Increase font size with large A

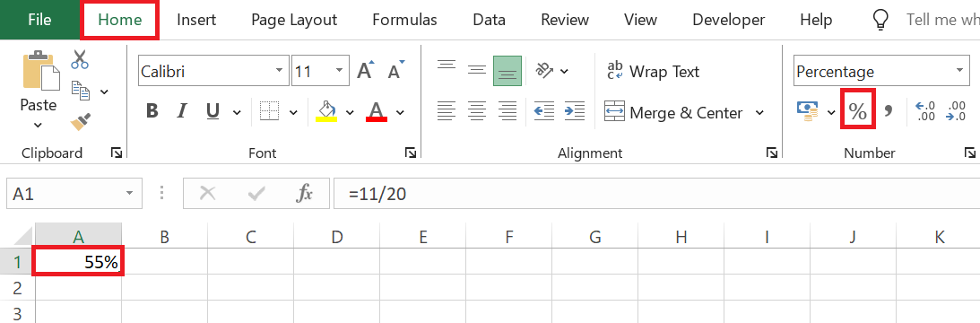coord(366,70)
